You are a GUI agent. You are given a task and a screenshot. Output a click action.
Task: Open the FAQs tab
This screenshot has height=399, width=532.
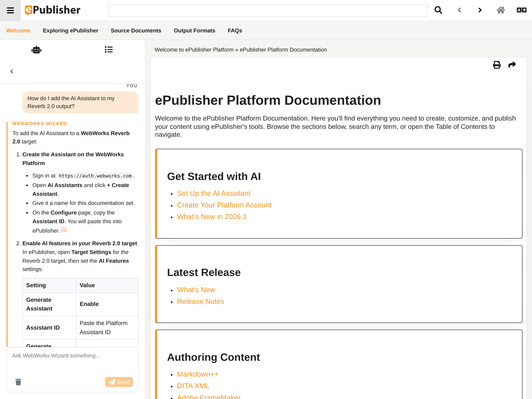point(235,31)
